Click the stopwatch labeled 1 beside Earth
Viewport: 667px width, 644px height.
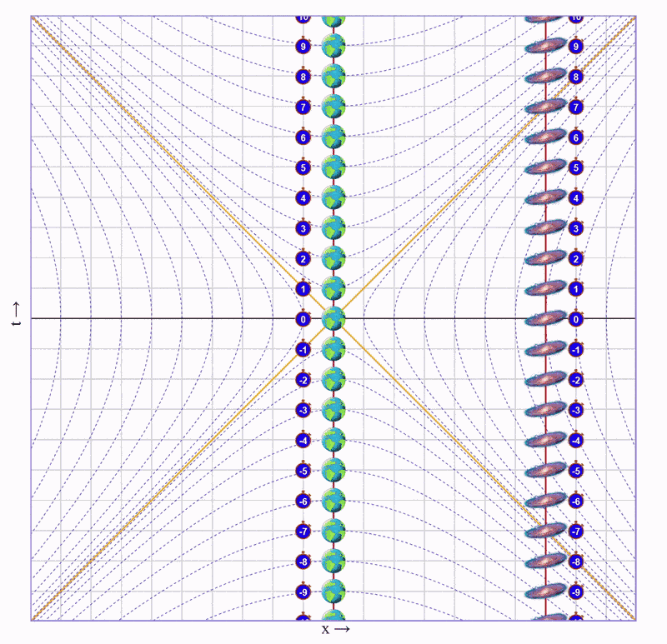pos(303,288)
